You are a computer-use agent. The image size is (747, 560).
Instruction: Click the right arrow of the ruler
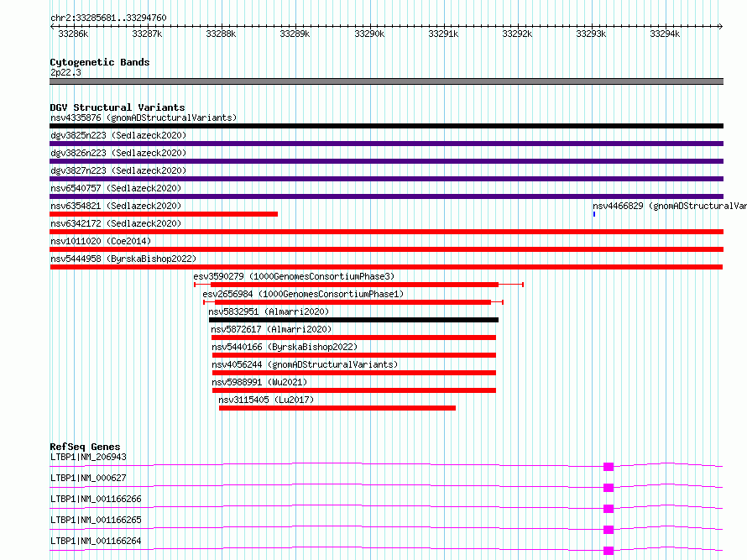point(720,26)
